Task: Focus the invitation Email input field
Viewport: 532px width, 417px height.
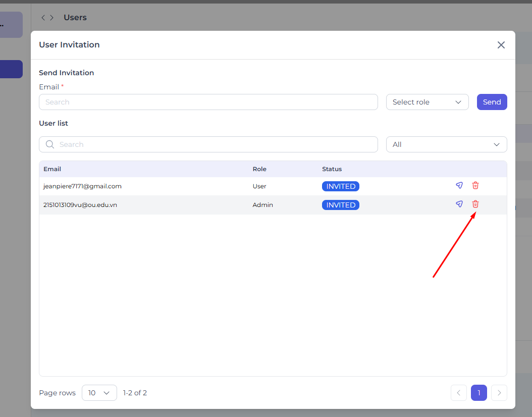Action: tap(208, 102)
